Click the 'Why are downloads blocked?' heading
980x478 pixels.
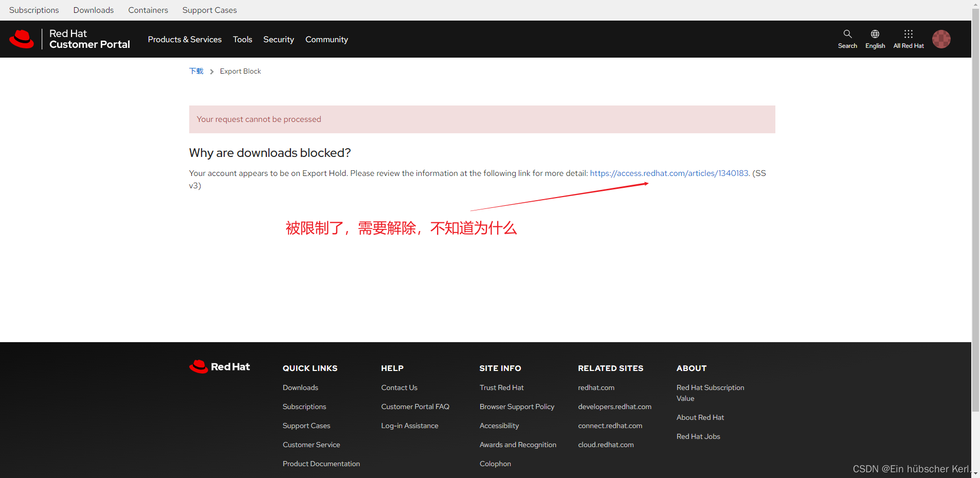click(270, 153)
